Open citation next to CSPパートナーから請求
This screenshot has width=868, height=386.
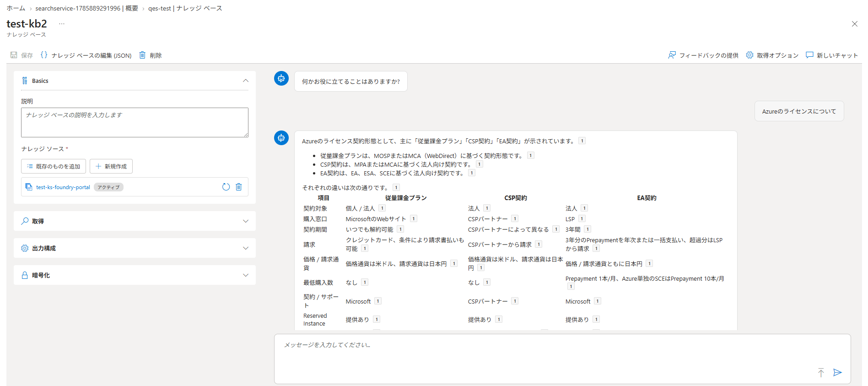[x=539, y=245]
